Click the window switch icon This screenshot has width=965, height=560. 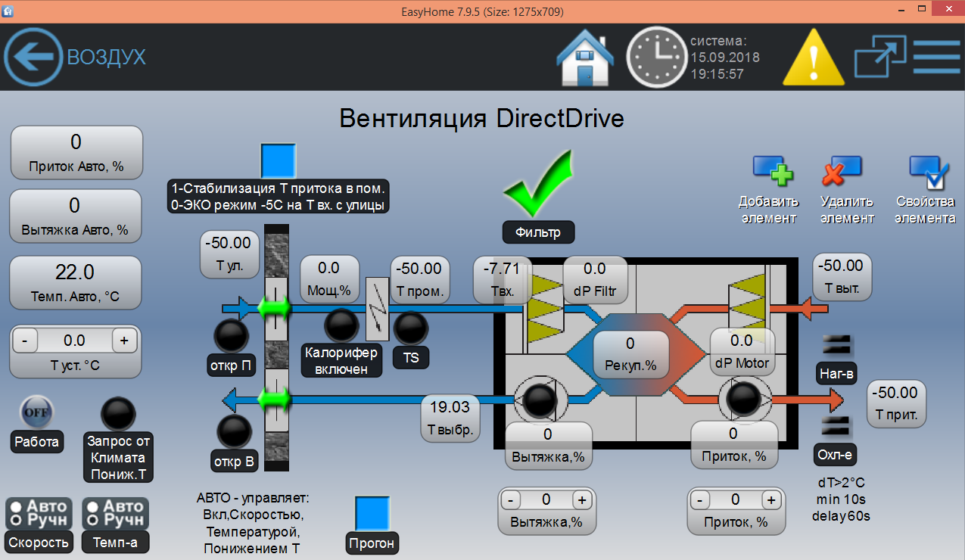[880, 57]
